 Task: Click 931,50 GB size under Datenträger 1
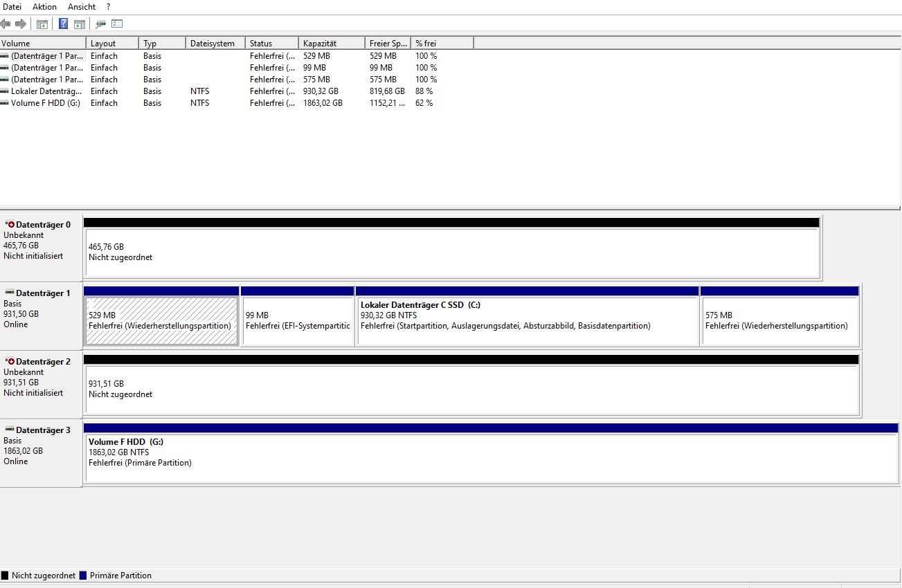[21, 314]
